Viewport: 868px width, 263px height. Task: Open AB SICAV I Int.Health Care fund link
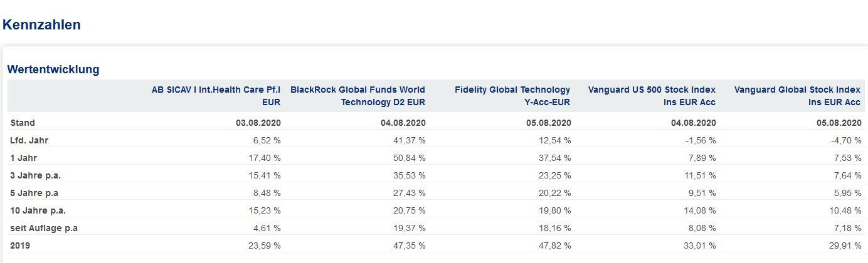(x=216, y=96)
